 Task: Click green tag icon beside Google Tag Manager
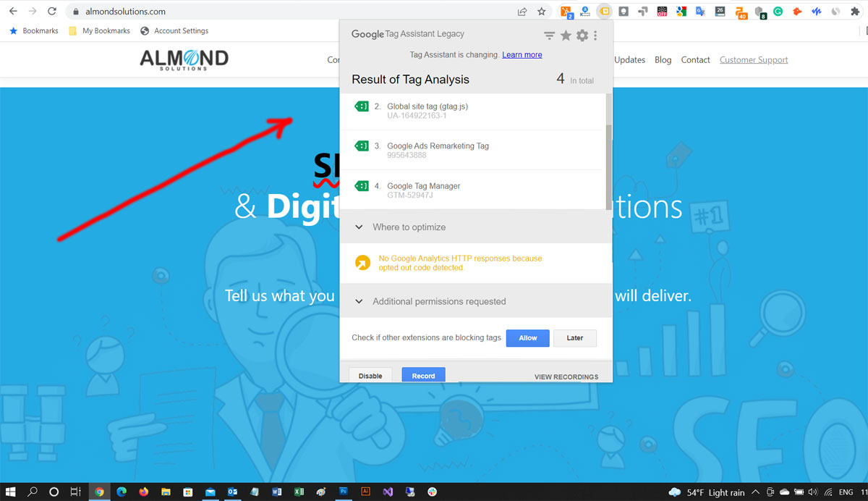point(362,186)
